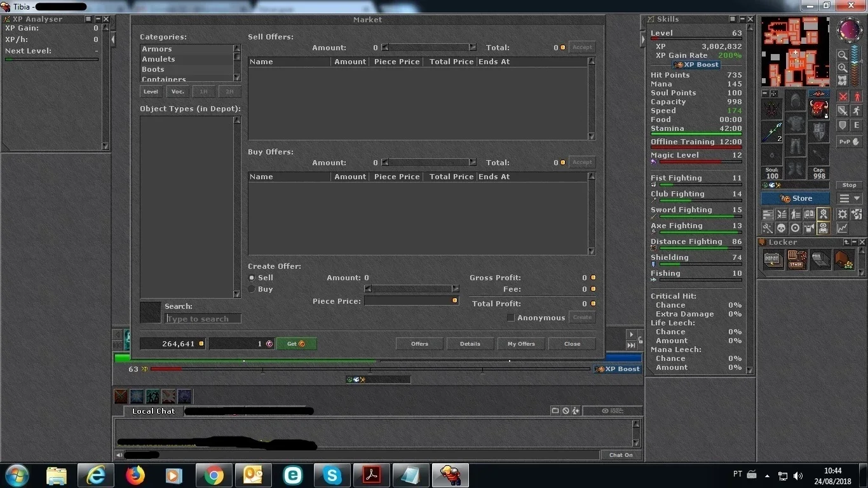The width and height of the screenshot is (868, 488).
Task: Open the ignore list icon in chat bar
Action: point(566,411)
